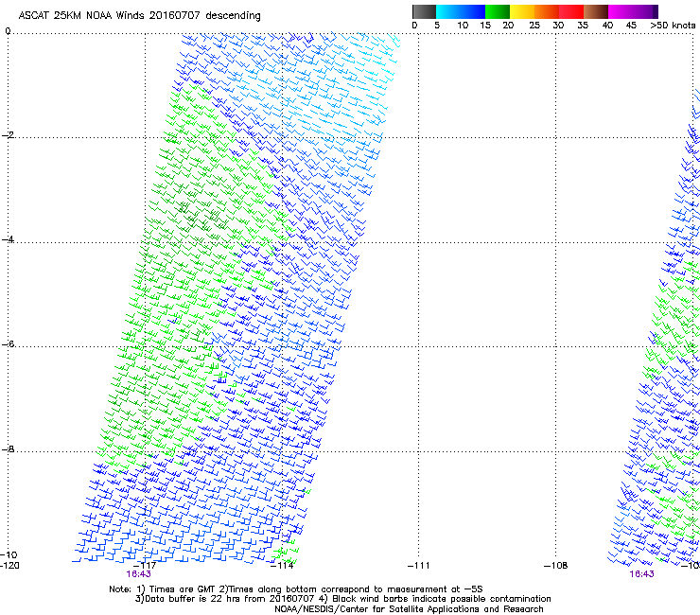The height and width of the screenshot is (615, 700).
Task: Click the latitude axis label "-2"
Action: point(8,135)
